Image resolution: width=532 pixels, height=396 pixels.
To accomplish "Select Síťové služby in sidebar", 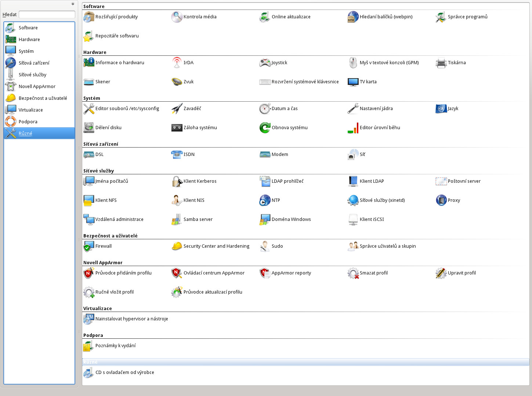I will (32, 75).
